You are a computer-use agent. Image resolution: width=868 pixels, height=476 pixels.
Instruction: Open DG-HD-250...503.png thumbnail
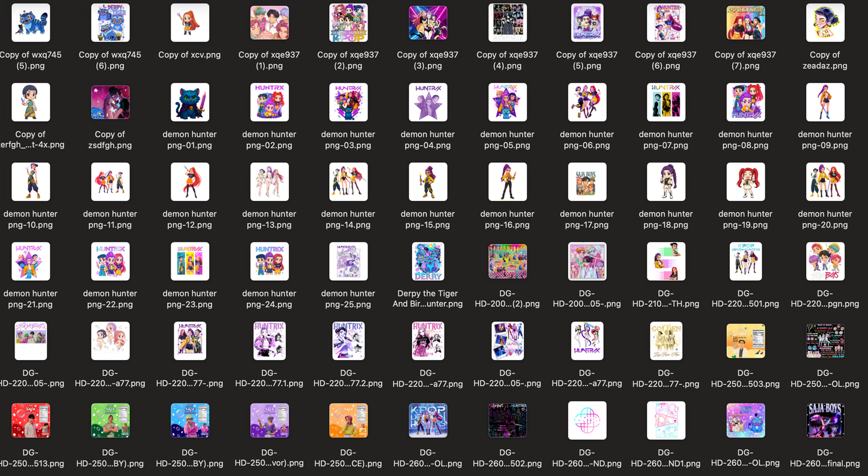[745, 340]
